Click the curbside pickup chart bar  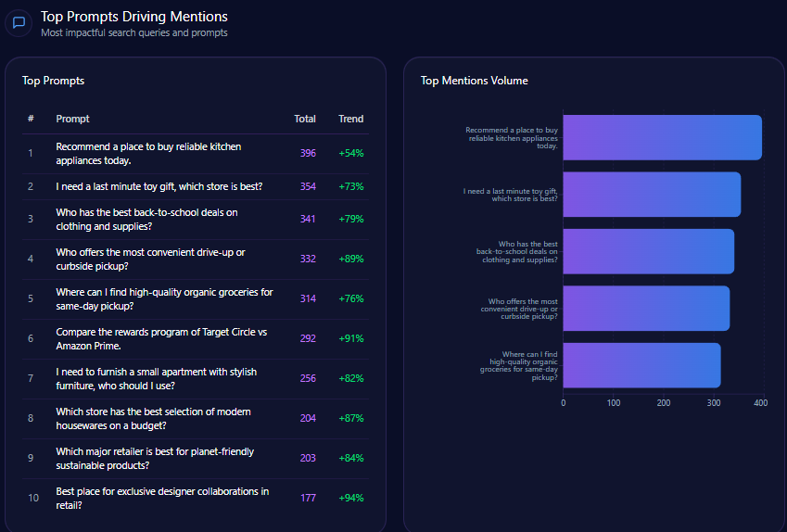tap(646, 309)
